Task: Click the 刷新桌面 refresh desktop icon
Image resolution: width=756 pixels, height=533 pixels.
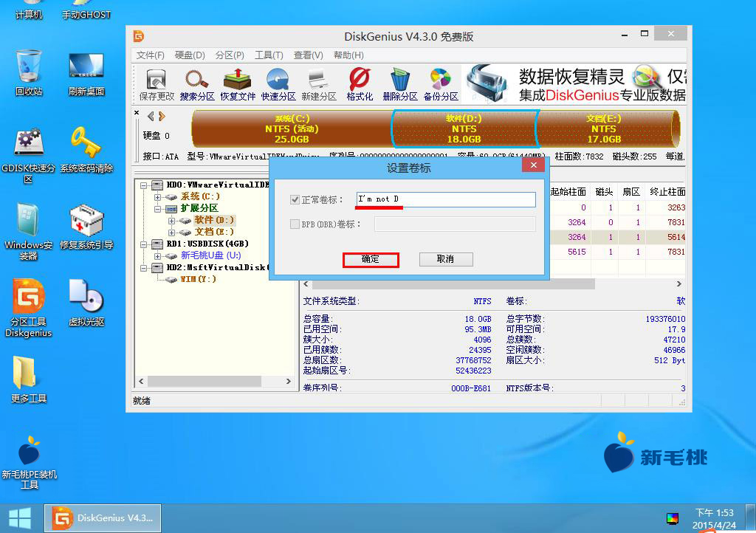Action: click(86, 75)
